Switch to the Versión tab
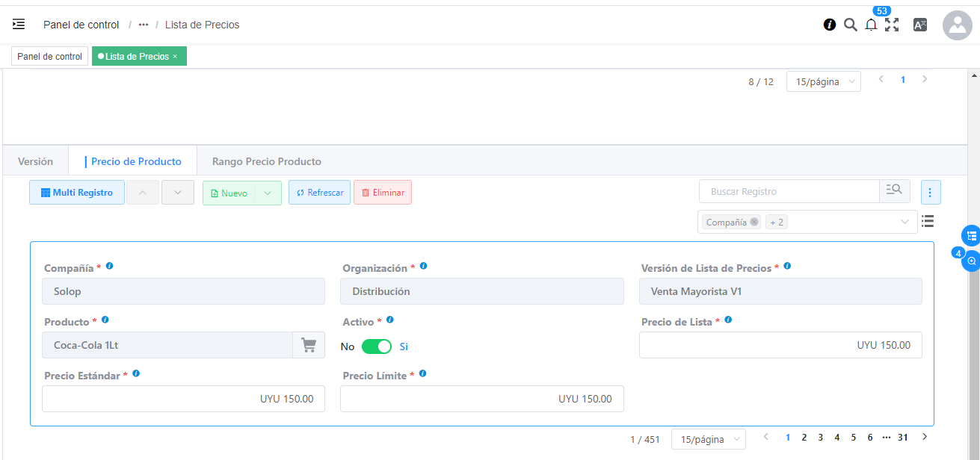980x460 pixels. click(35, 161)
